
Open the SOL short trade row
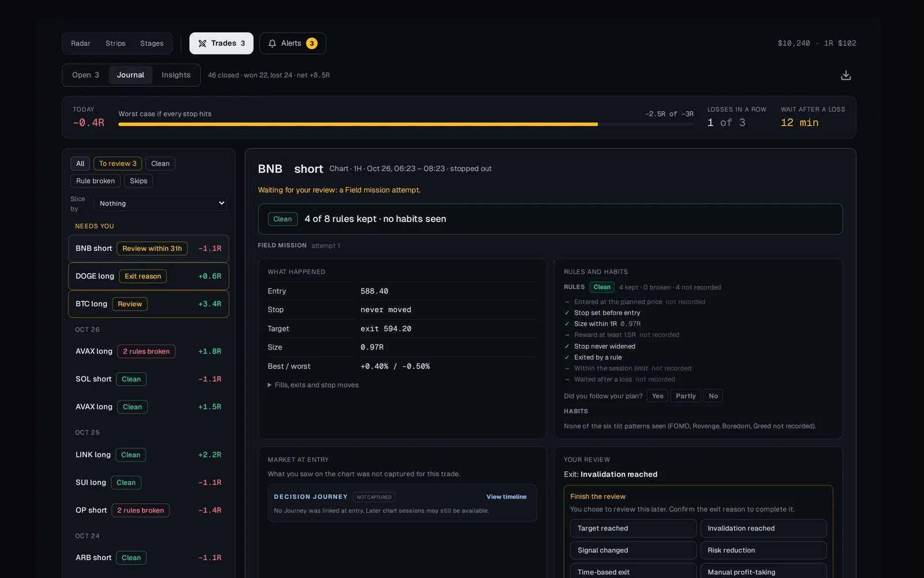point(148,379)
